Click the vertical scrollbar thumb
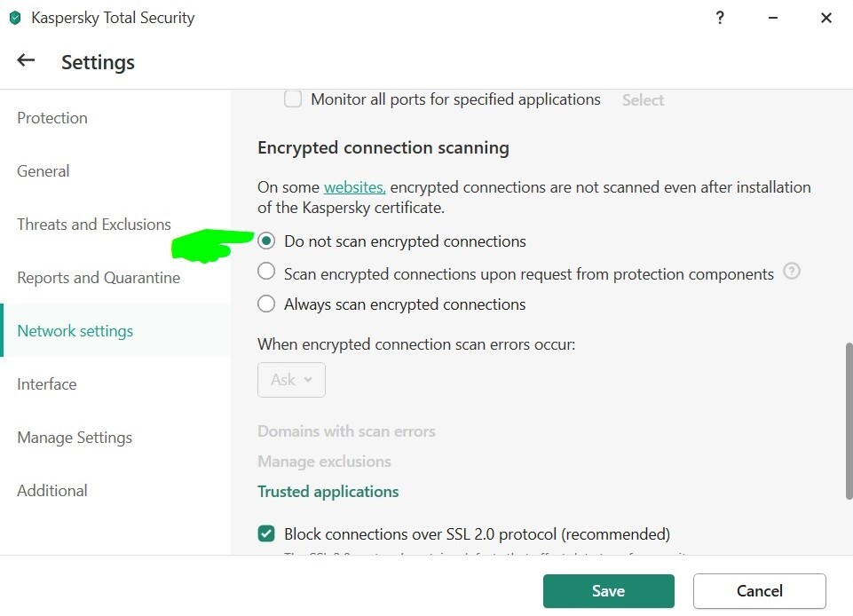This screenshot has height=616, width=853. (x=849, y=422)
